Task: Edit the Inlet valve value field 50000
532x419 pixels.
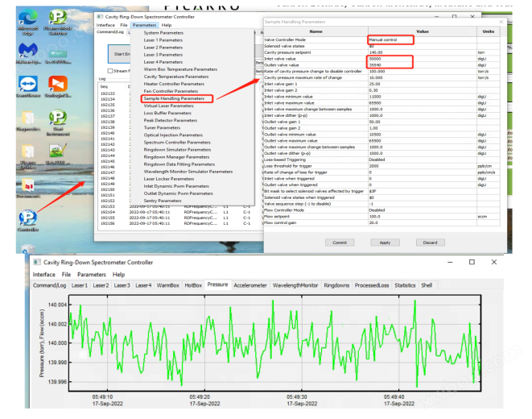Action: pyautogui.click(x=423, y=59)
